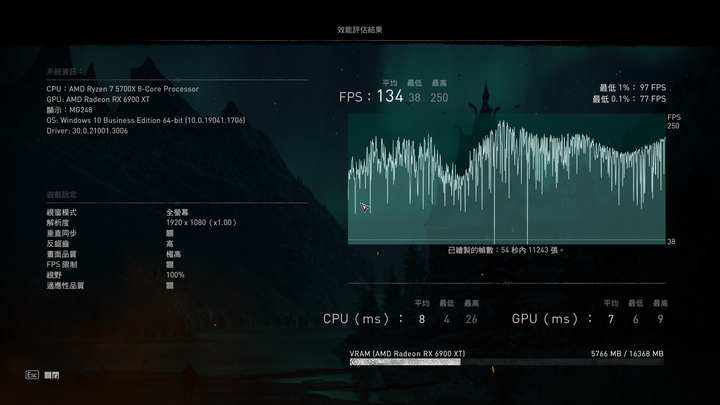This screenshot has width=720, height=405.
Task: Click the FPS performance graph
Action: (x=506, y=179)
